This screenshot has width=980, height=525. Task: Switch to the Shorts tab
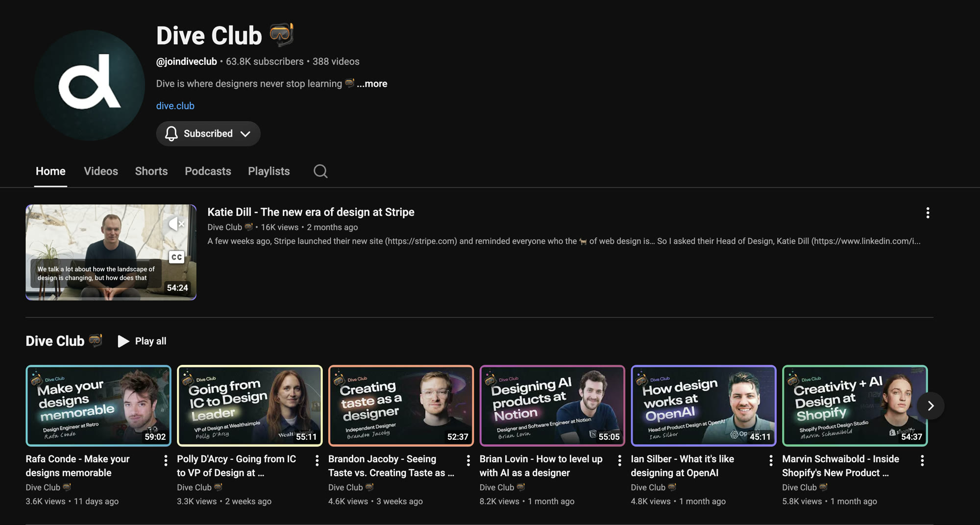point(151,171)
